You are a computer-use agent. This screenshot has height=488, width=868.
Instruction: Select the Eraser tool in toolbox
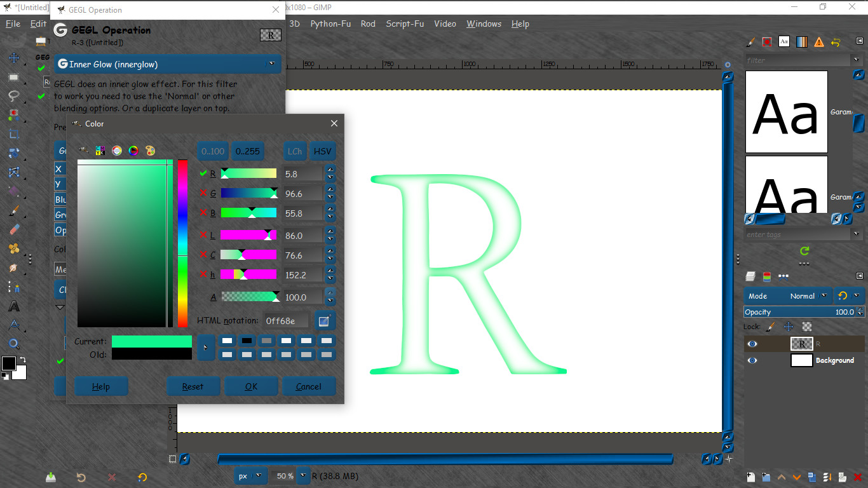click(13, 230)
